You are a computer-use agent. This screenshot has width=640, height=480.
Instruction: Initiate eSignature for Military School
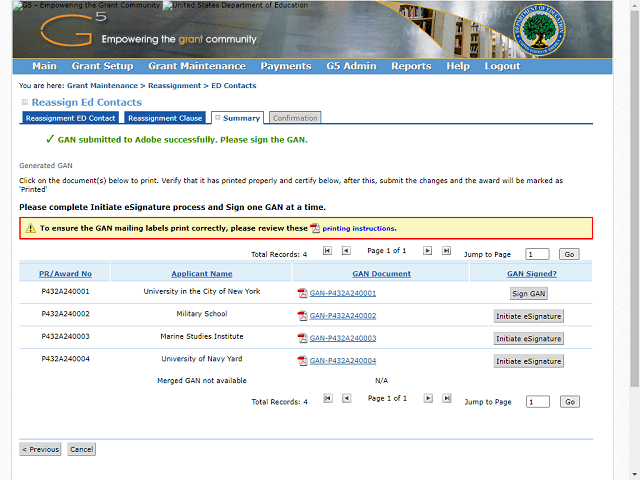click(528, 316)
